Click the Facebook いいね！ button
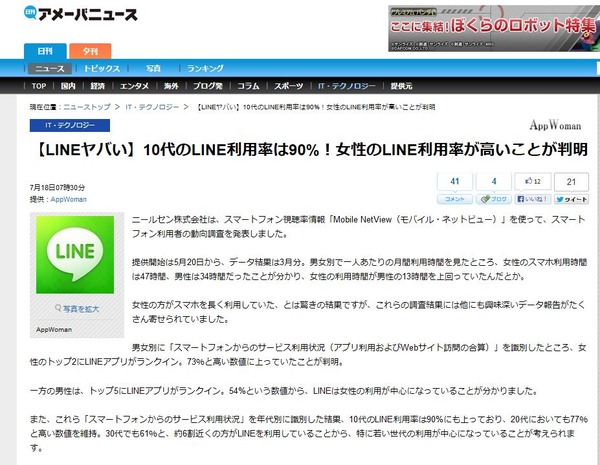The image size is (600, 465). (x=533, y=199)
